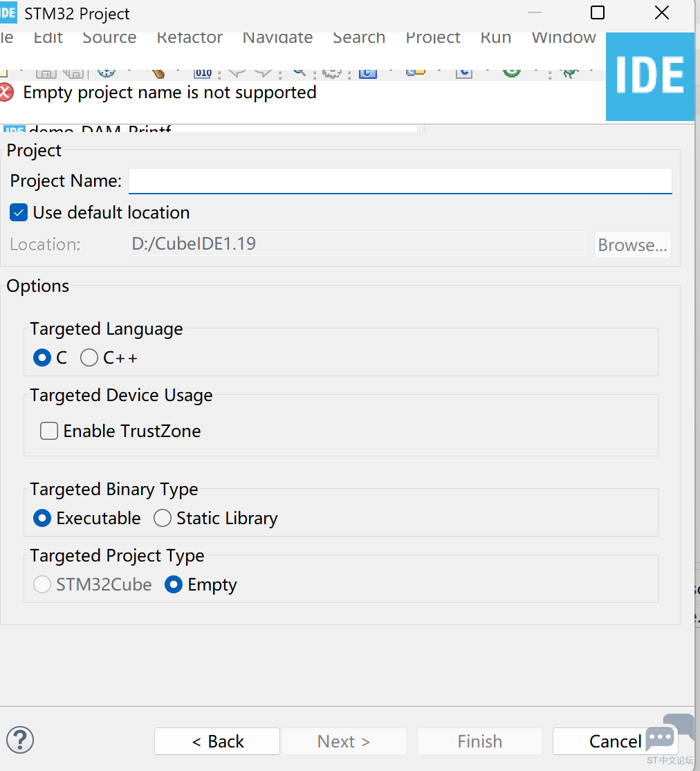The height and width of the screenshot is (771, 700).
Task: Click the Cancel button
Action: 616,741
